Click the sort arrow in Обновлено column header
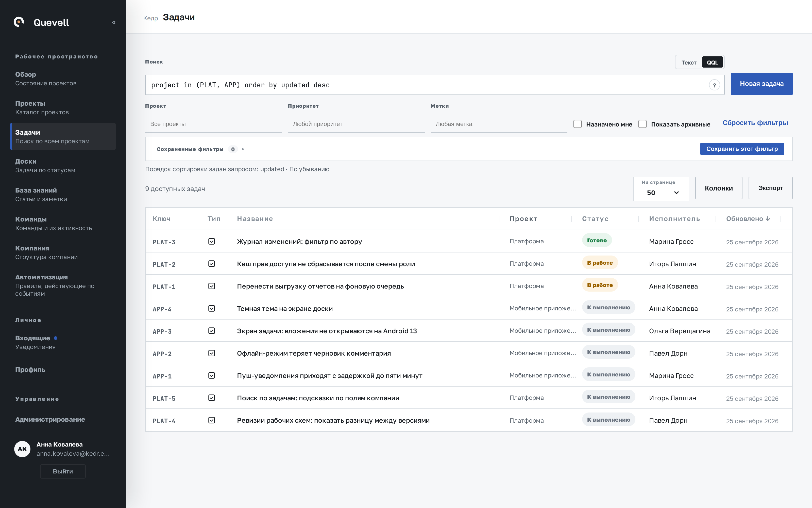The height and width of the screenshot is (508, 812). tap(768, 219)
